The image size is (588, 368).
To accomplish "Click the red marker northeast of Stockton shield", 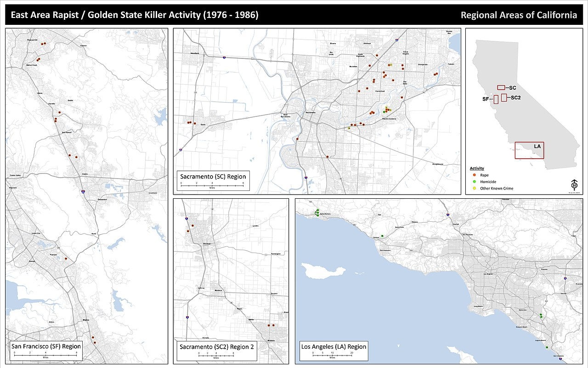I will pyautogui.click(x=192, y=226).
